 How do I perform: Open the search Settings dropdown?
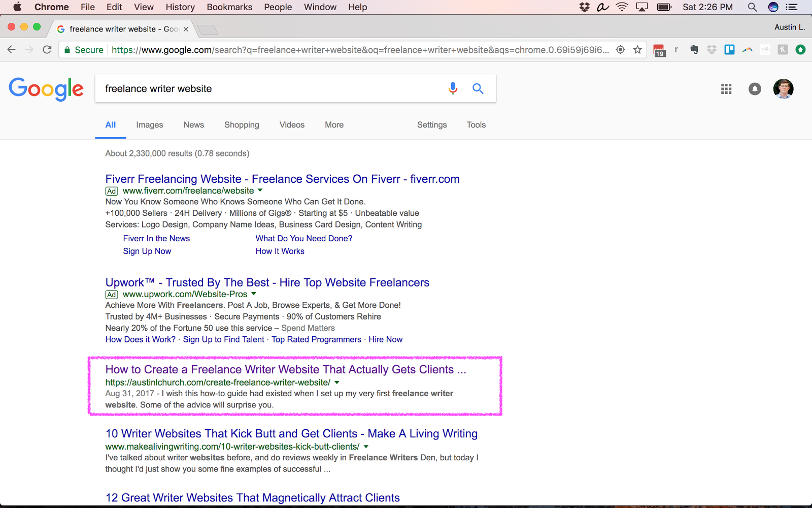(x=432, y=124)
